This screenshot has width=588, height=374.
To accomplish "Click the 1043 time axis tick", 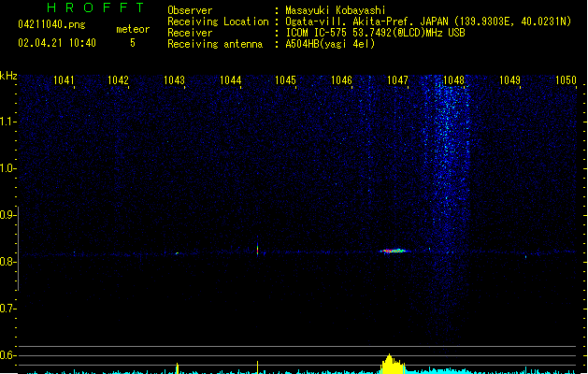I will [x=175, y=80].
